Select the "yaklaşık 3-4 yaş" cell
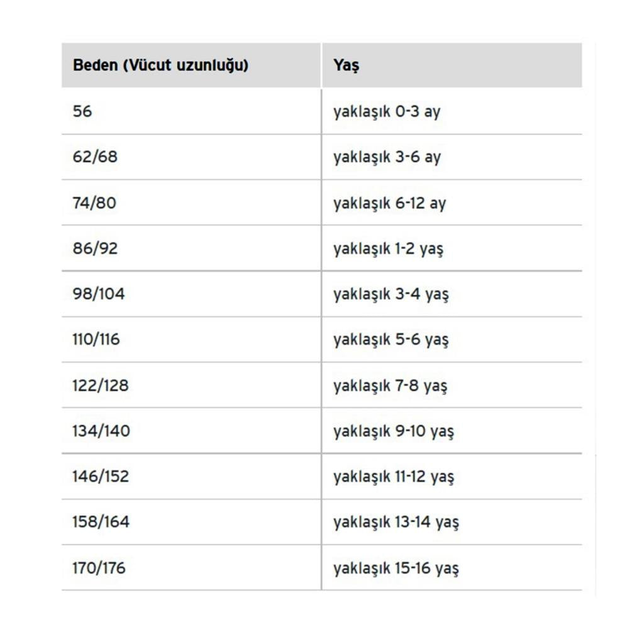 391,294
